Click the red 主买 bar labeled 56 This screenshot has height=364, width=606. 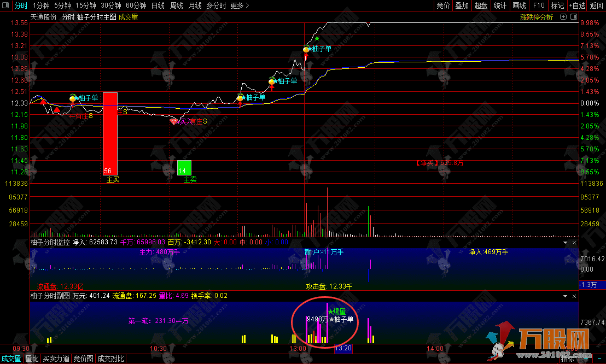point(110,133)
